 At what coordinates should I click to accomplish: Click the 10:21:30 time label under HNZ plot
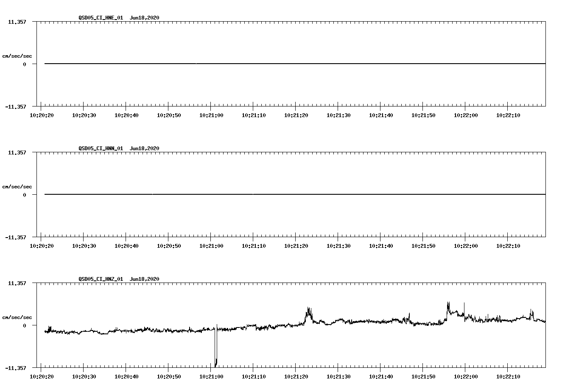point(338,377)
